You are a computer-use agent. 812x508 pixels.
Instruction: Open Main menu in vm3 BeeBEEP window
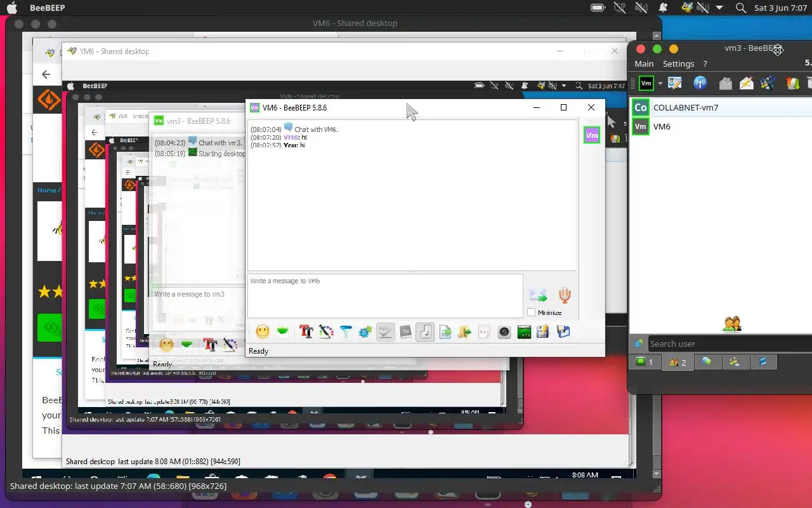pos(644,63)
